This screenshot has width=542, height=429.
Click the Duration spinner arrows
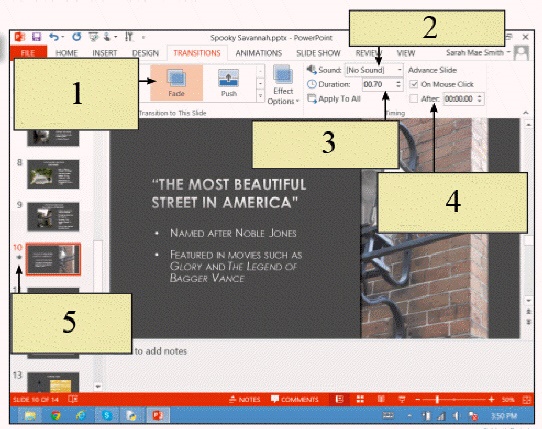[x=399, y=84]
